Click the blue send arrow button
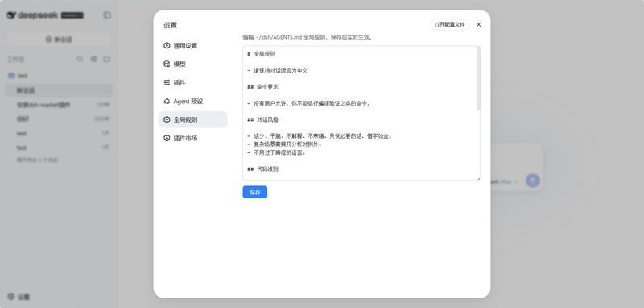Image resolution: width=644 pixels, height=308 pixels. (x=533, y=181)
